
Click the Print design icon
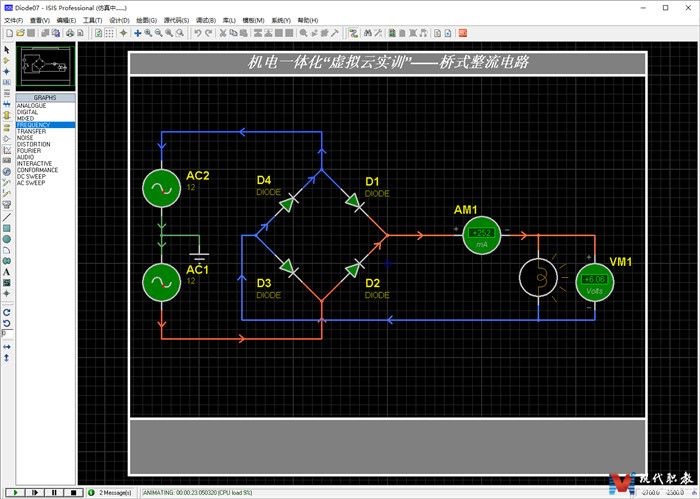coord(70,33)
